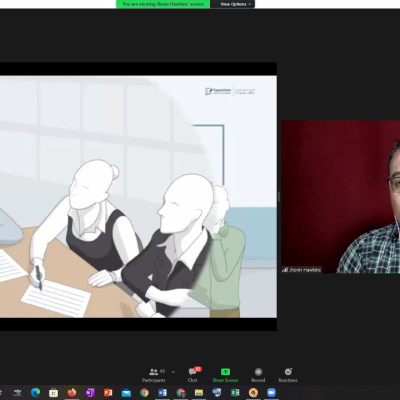Click the screen viewing notification banner

point(163,4)
